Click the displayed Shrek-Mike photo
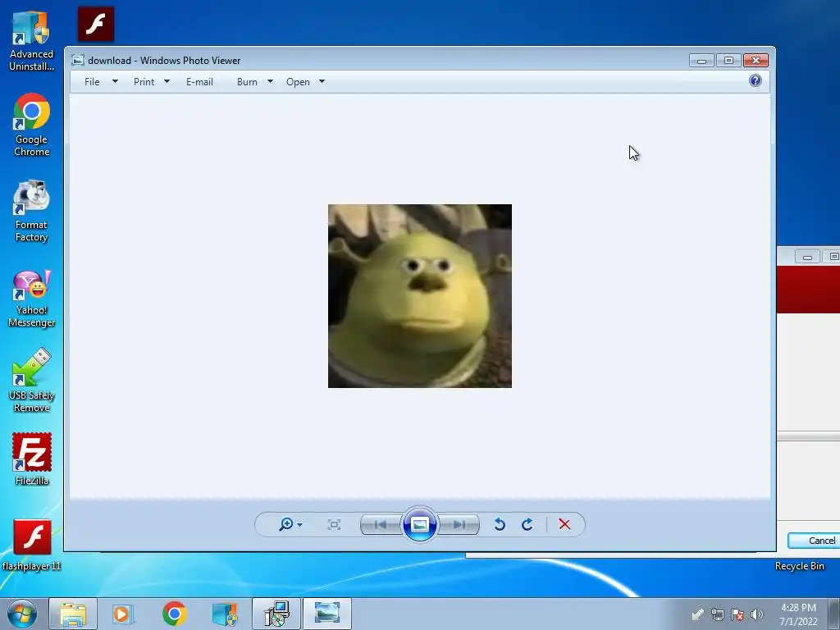The height and width of the screenshot is (630, 840). [x=420, y=295]
